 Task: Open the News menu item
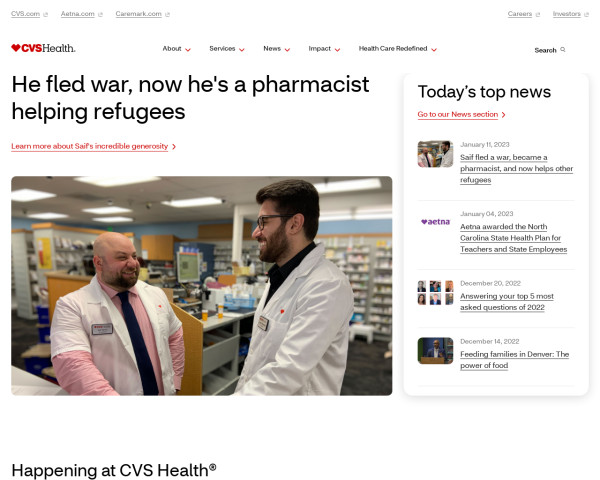(x=276, y=49)
